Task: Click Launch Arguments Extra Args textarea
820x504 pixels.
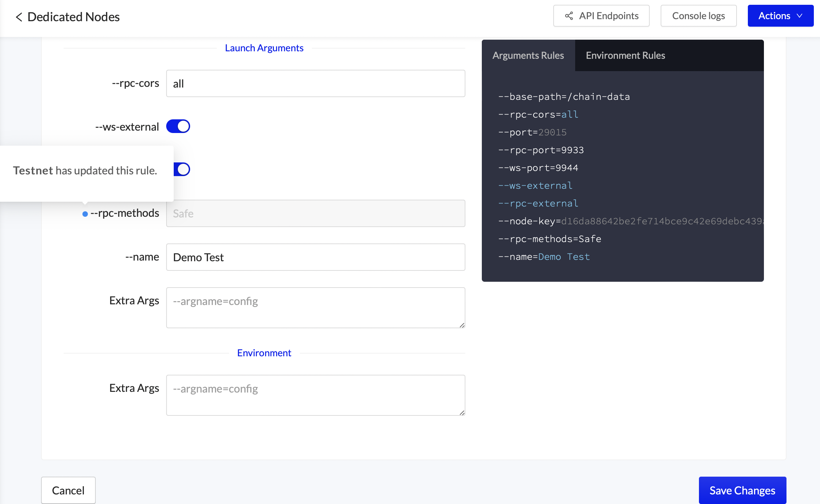Action: 315,308
